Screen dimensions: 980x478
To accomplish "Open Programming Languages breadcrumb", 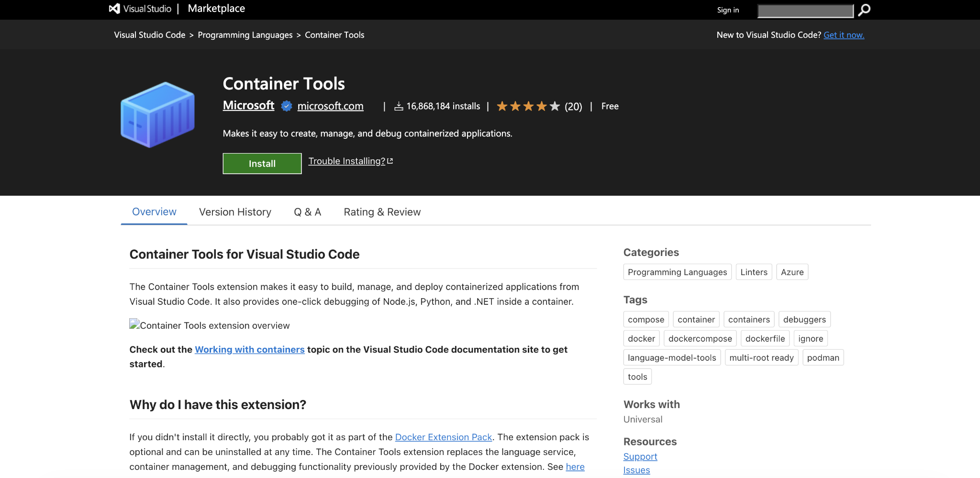I will pos(245,35).
